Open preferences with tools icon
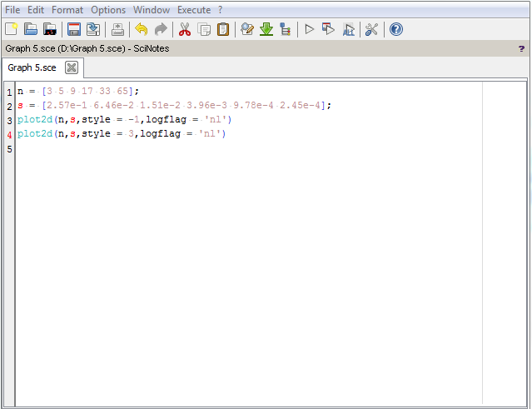Viewport: 532px width, 409px height. [x=371, y=29]
